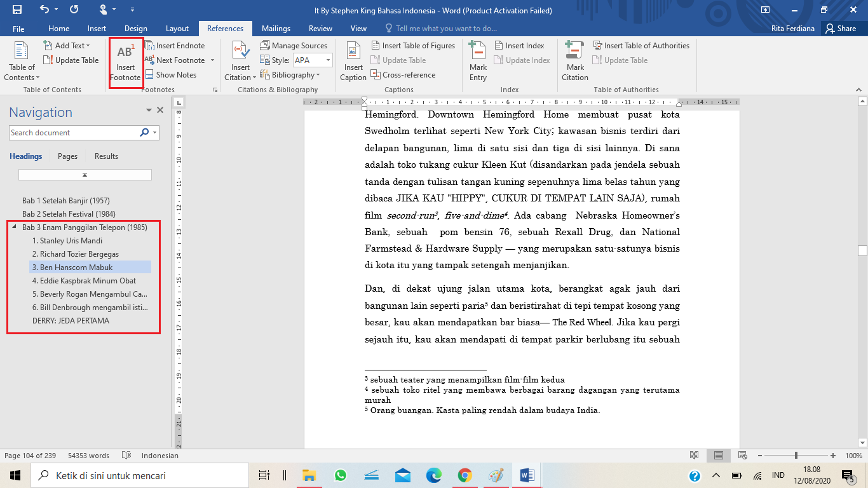Open WhatsApp from the taskbar
The width and height of the screenshot is (868, 488).
[340, 475]
